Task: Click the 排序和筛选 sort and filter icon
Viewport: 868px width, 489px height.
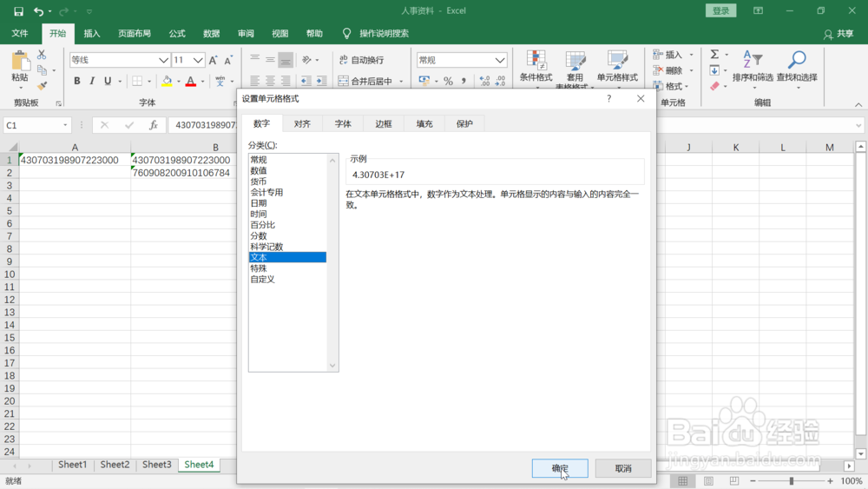Action: 753,59
